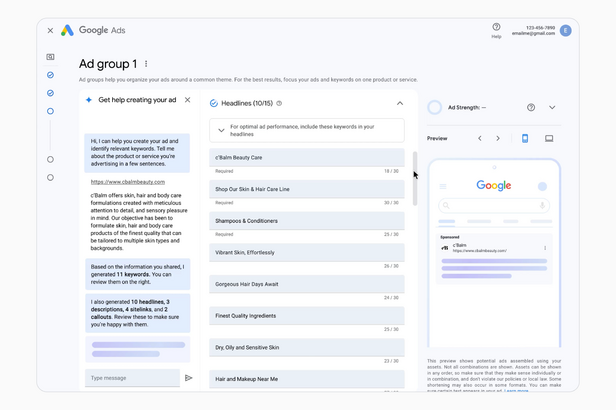Select the current step circle in sidebar
This screenshot has width=616, height=410.
point(50,111)
